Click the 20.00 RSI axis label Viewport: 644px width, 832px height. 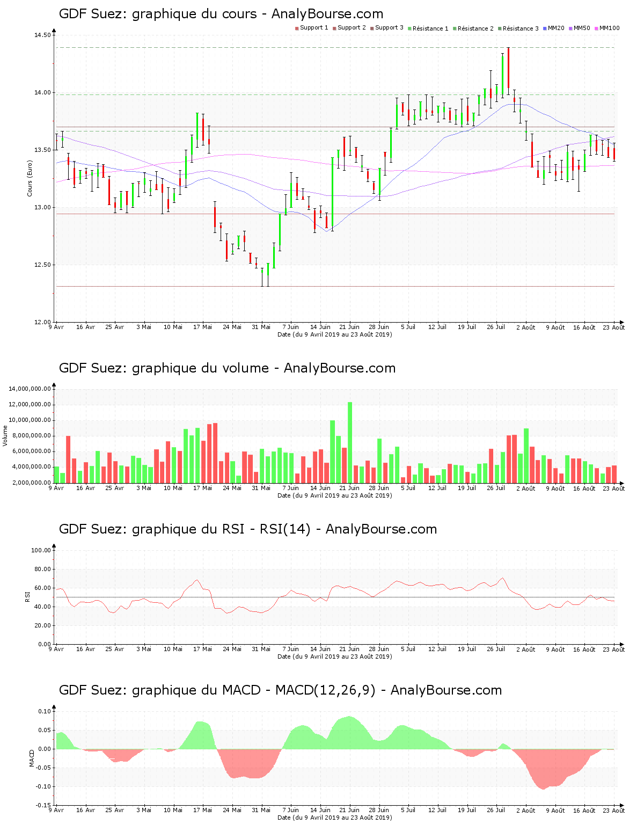(x=42, y=625)
